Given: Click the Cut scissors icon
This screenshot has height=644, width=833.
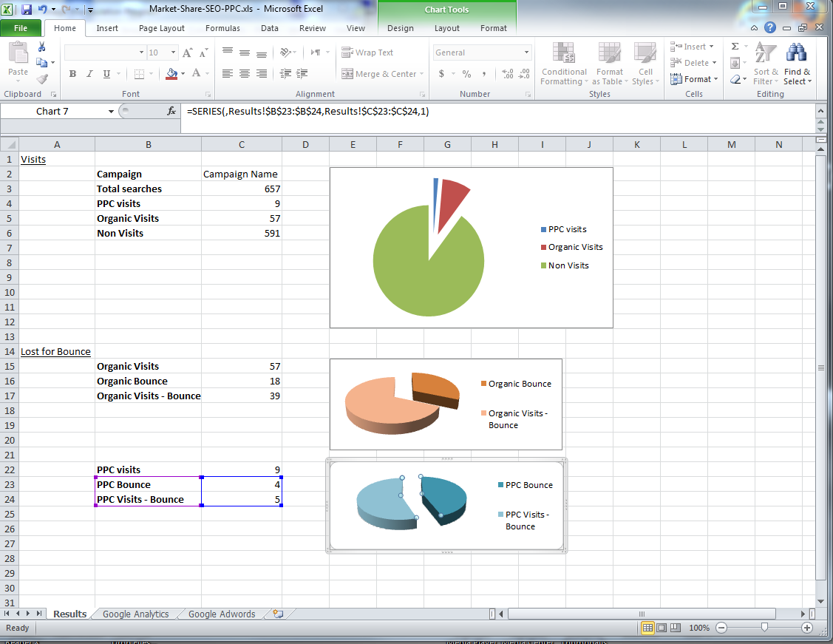Looking at the screenshot, I should [42, 47].
